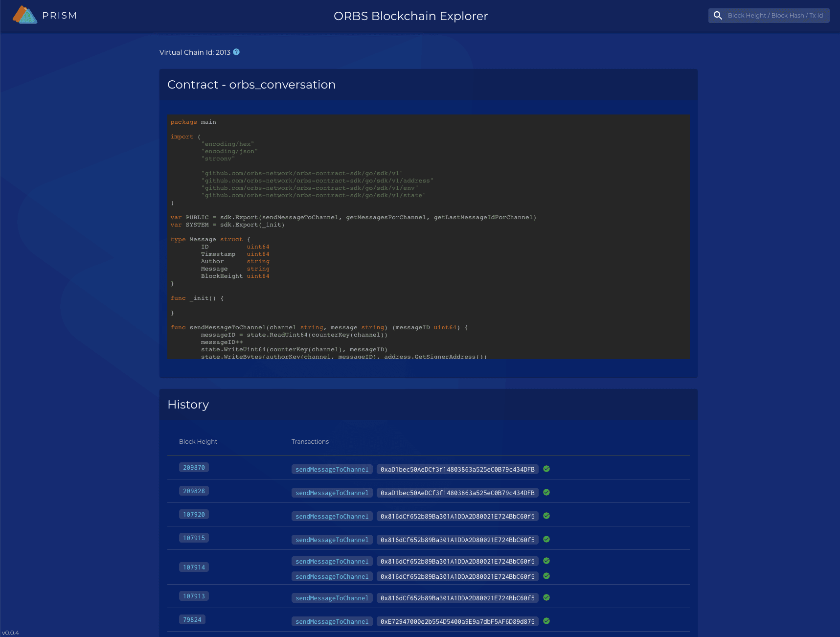Viewport: 840px width, 637px height.
Task: Open block height 107915
Action: 194,538
